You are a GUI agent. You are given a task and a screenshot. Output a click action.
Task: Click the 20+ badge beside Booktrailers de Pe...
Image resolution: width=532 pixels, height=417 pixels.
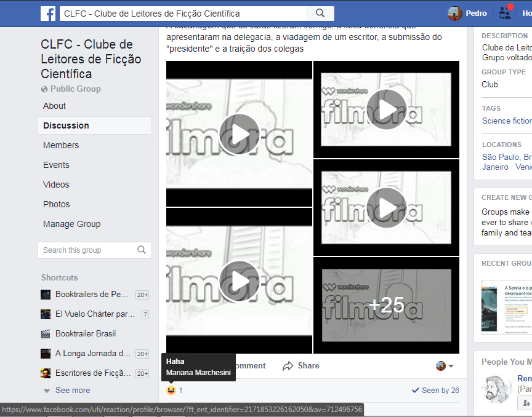coord(142,295)
